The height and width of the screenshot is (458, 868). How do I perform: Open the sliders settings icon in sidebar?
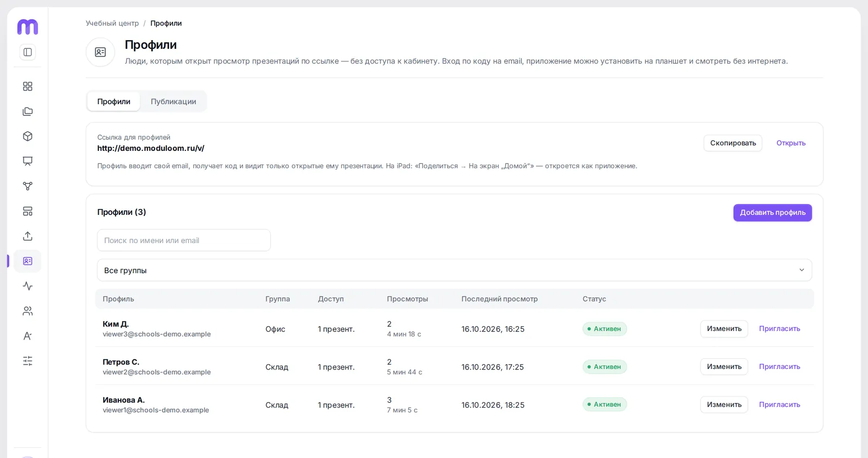click(x=28, y=361)
